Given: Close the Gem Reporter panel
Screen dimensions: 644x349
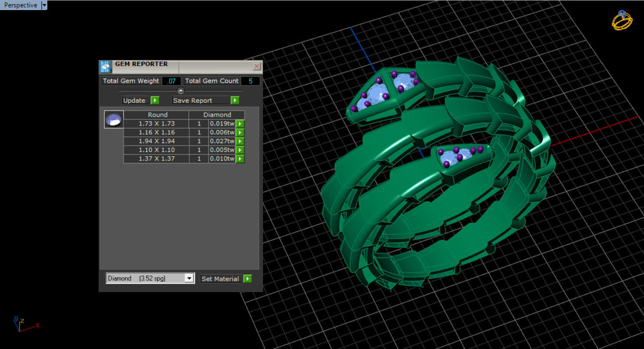Looking at the screenshot, I should pyautogui.click(x=257, y=66).
